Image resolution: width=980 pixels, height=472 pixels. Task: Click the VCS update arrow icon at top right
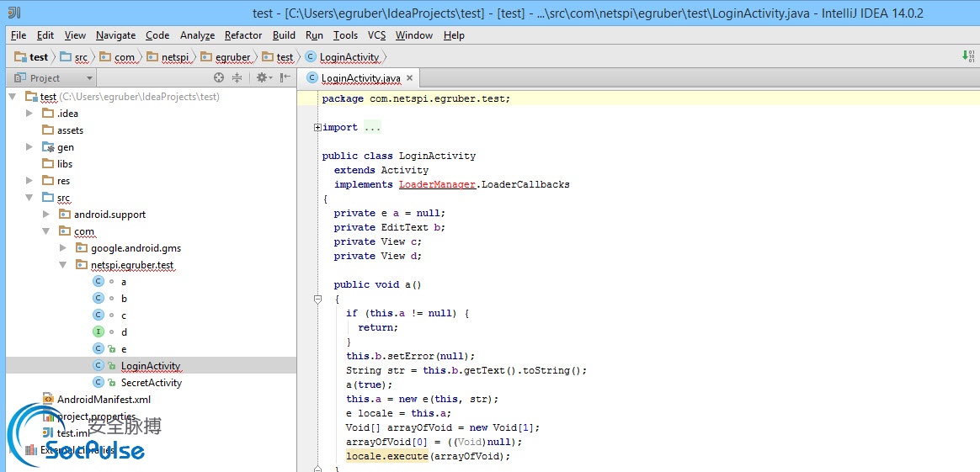pos(968,56)
